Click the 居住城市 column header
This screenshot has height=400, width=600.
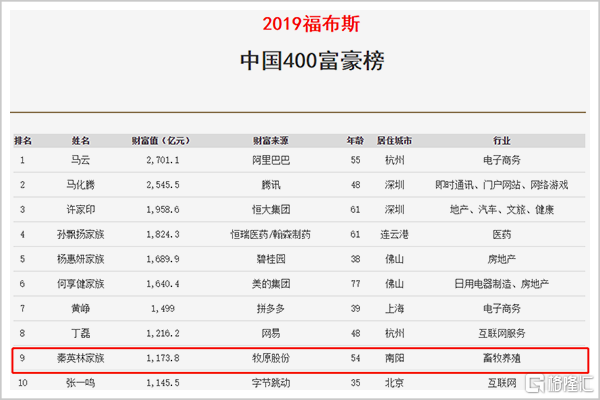coord(395,141)
